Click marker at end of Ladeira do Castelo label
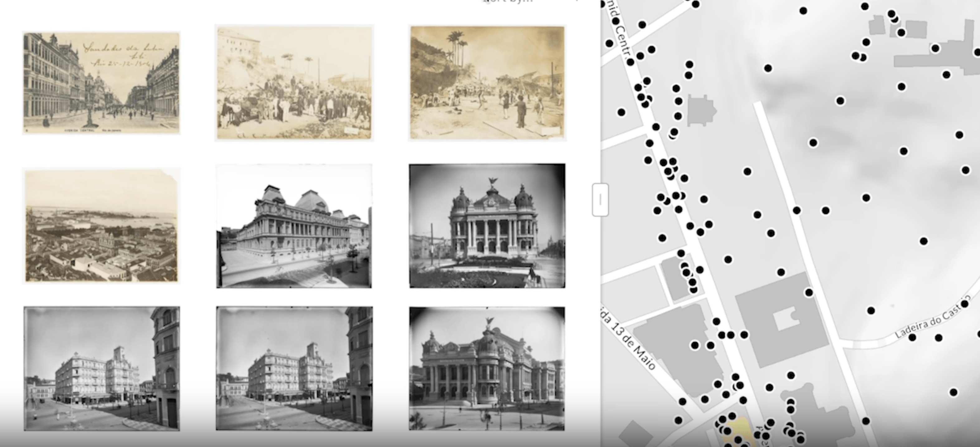The width and height of the screenshot is (980, 447). pos(964,304)
